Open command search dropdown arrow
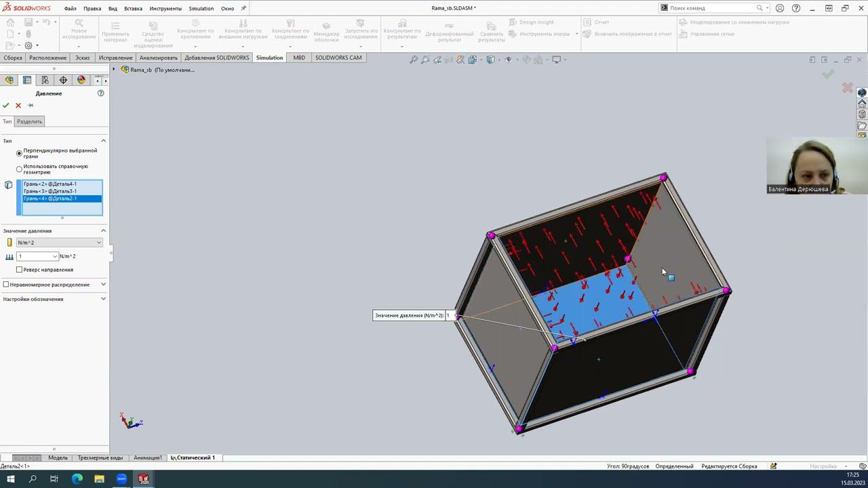The width and height of the screenshot is (868, 488). (x=767, y=8)
